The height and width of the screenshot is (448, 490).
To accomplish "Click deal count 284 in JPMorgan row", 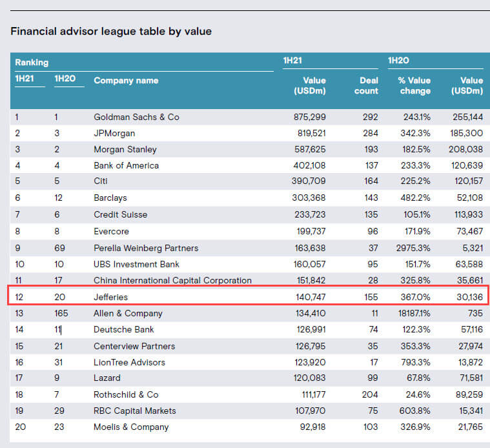I will pos(371,134).
